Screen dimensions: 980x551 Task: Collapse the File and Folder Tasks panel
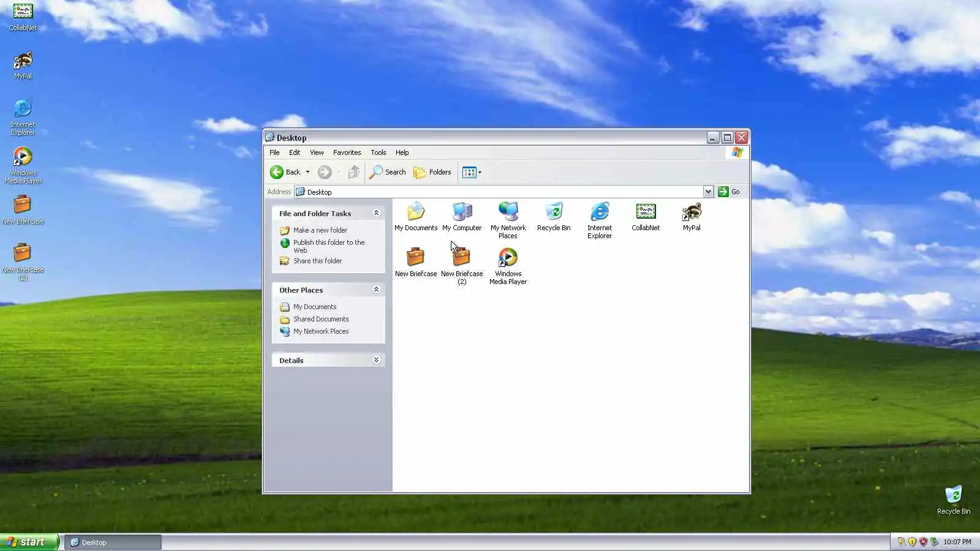point(376,213)
